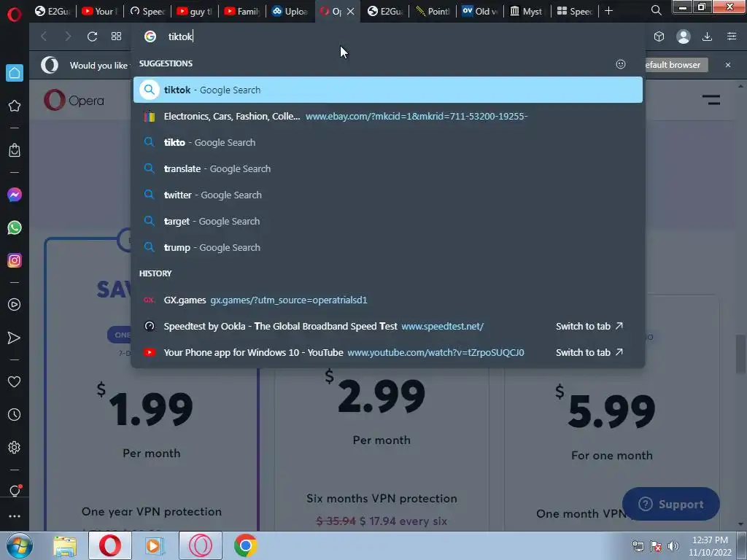The width and height of the screenshot is (747, 560).
Task: Open shopping bag icon in sidebar
Action: [x=15, y=150]
